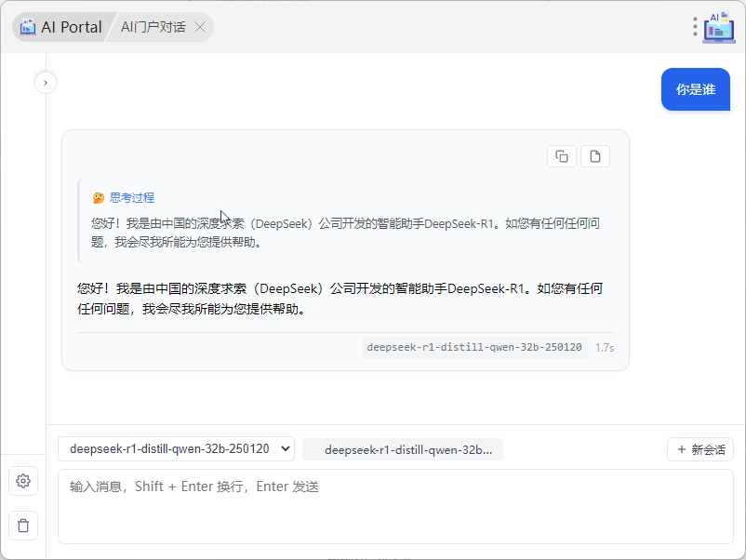Copy the response with the copy icon
746x560 pixels.
coord(562,156)
